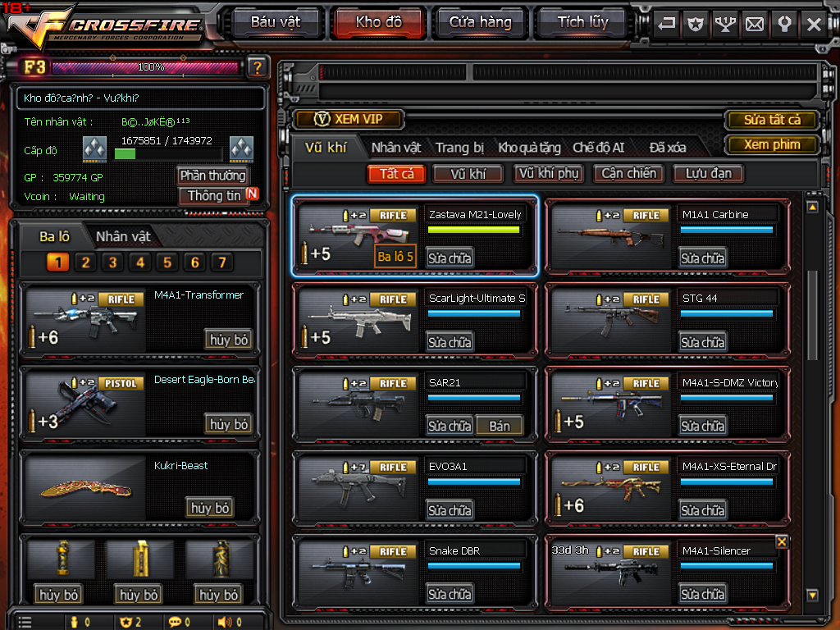Filter by Lựu đạn grenades

tap(708, 174)
